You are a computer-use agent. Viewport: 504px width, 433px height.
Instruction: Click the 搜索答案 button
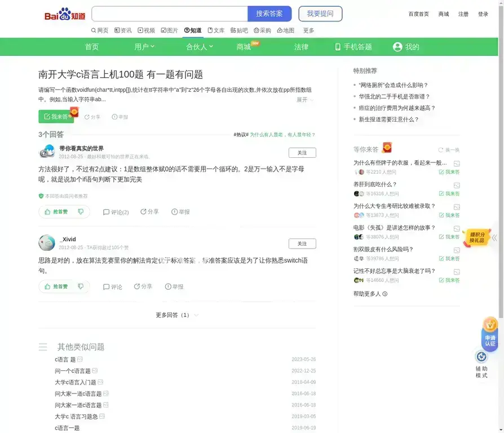click(269, 14)
